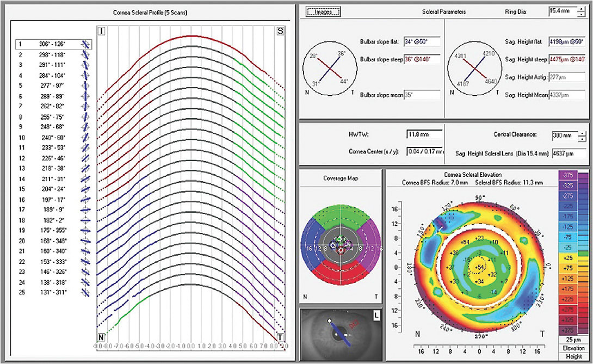
Task: Increase Ring Dia with the up arrow
Action: 581,9
